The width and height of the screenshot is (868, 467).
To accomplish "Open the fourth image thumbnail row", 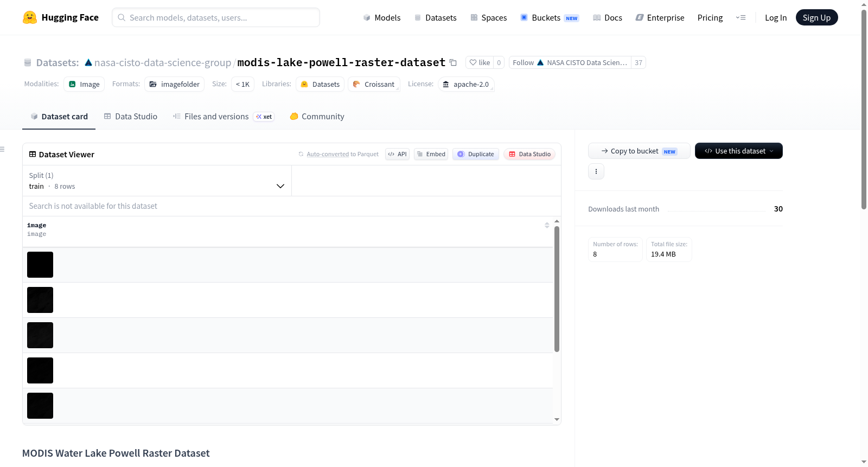I will (40, 370).
